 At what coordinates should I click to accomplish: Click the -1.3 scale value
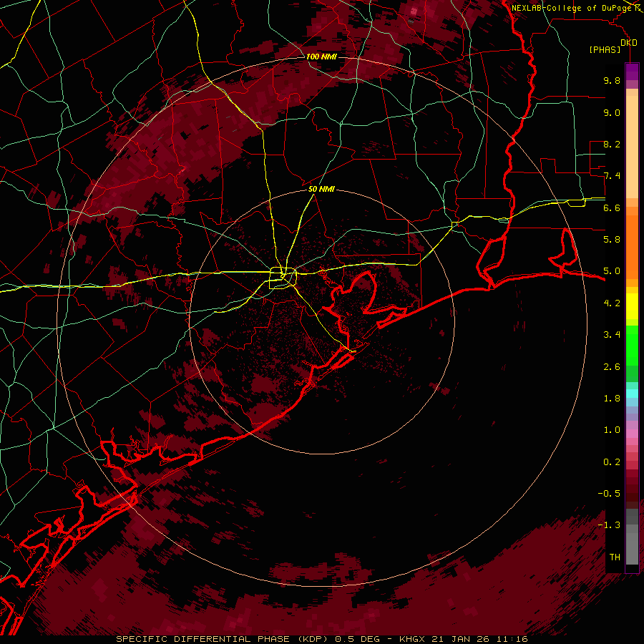pyautogui.click(x=609, y=525)
